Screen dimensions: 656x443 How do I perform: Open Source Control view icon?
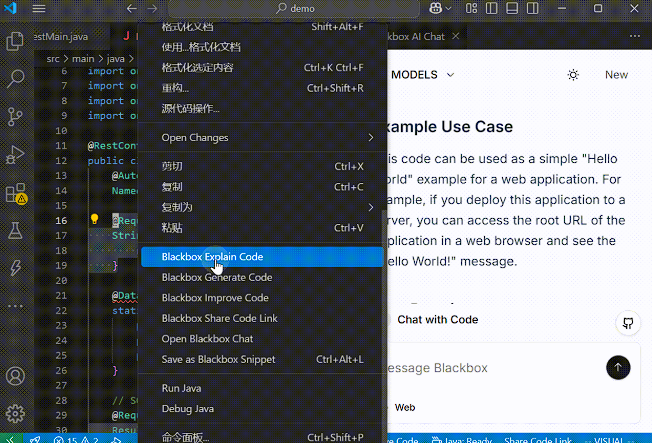pos(15,116)
